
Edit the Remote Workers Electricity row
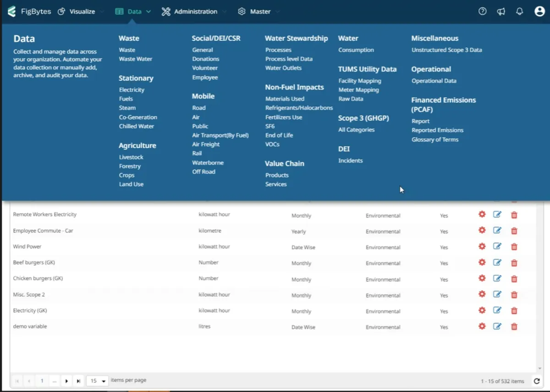tap(497, 214)
